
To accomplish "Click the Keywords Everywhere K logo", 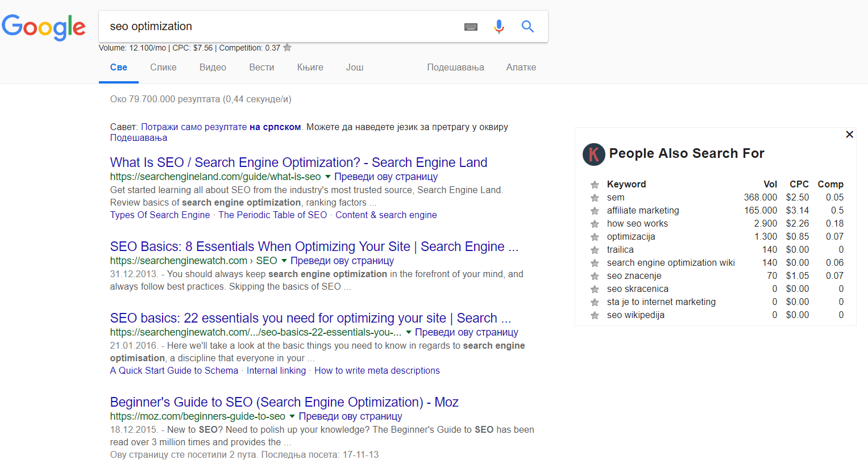I will click(594, 154).
